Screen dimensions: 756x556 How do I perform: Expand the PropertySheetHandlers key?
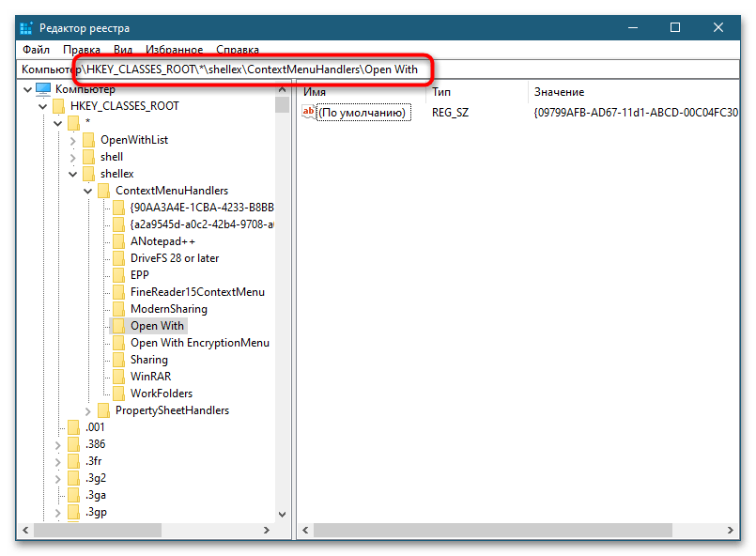(x=88, y=410)
